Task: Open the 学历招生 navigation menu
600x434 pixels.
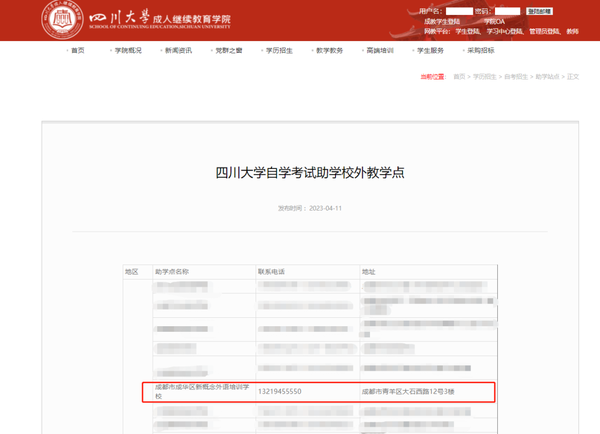Action: pyautogui.click(x=279, y=51)
